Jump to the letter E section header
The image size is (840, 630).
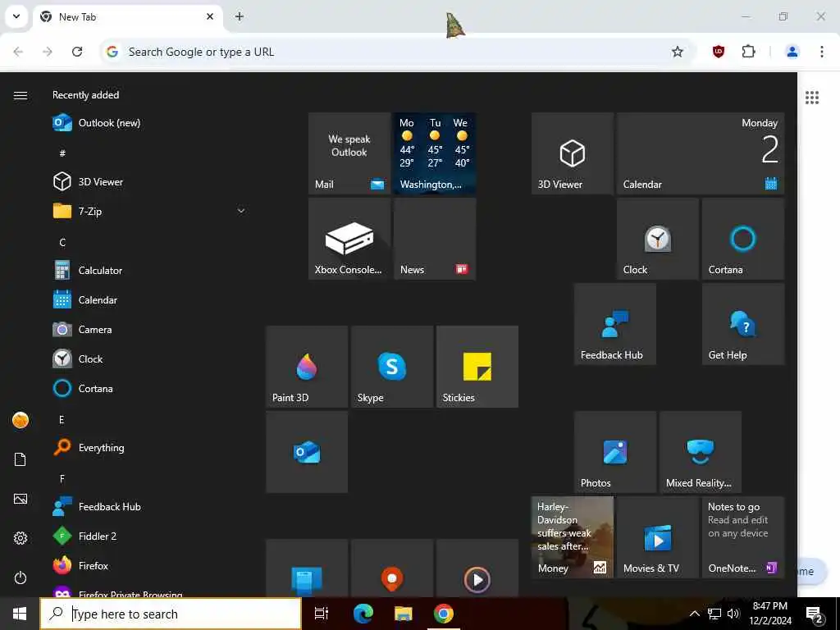coord(62,419)
